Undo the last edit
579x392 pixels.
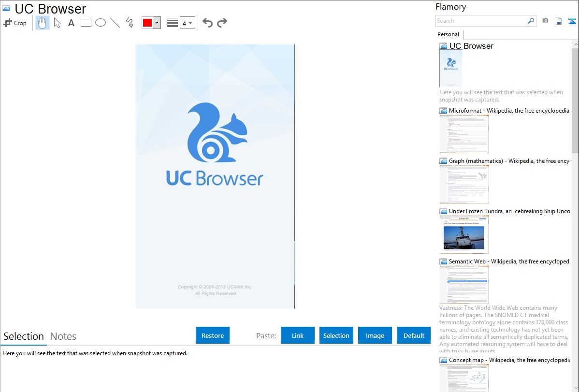207,23
